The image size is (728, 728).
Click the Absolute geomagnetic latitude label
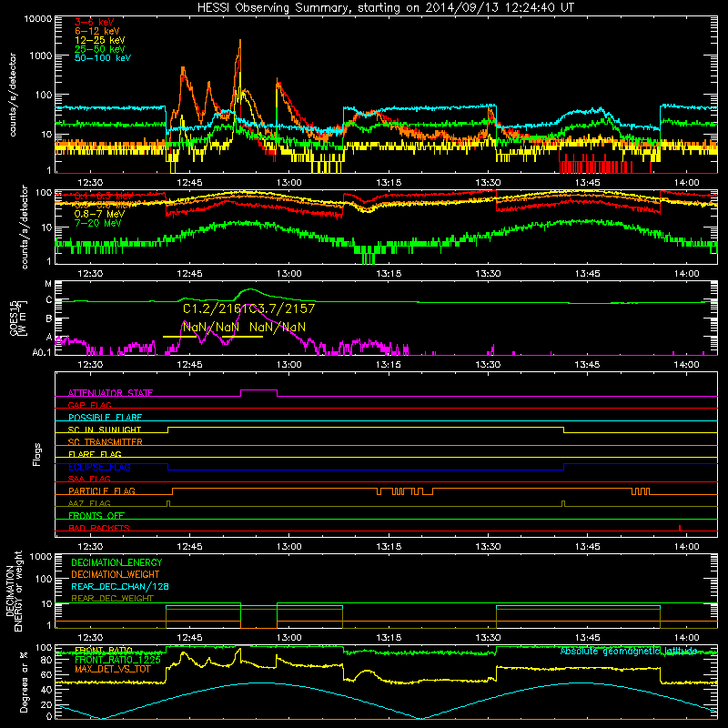pyautogui.click(x=629, y=652)
